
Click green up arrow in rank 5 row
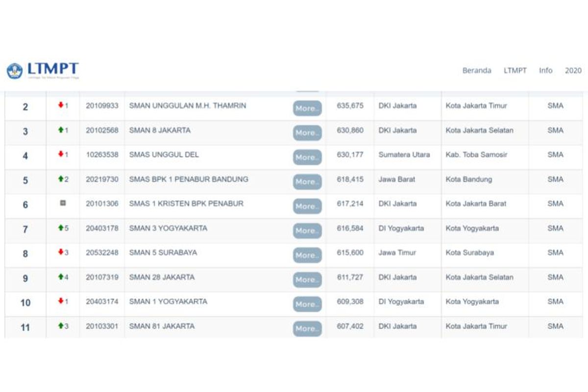coord(61,179)
